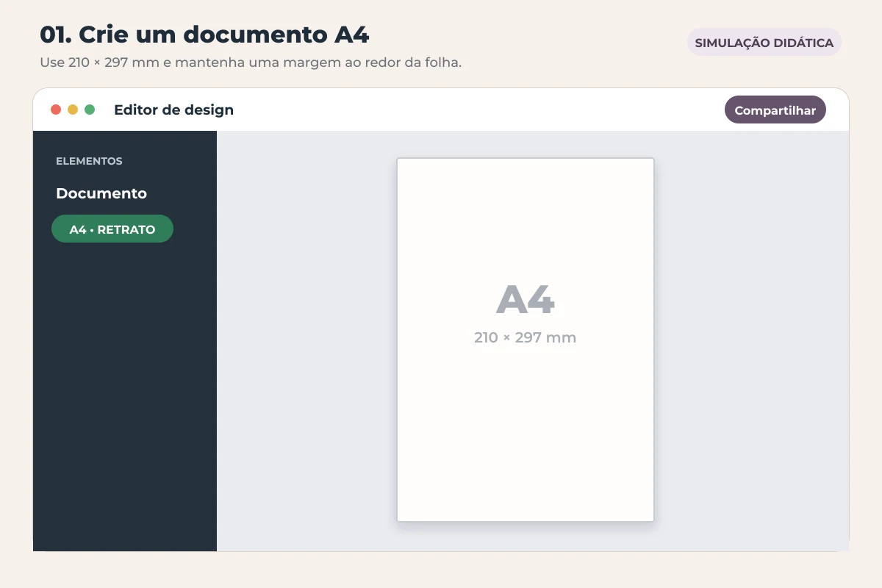Click the large A4 text on the page

point(526,299)
